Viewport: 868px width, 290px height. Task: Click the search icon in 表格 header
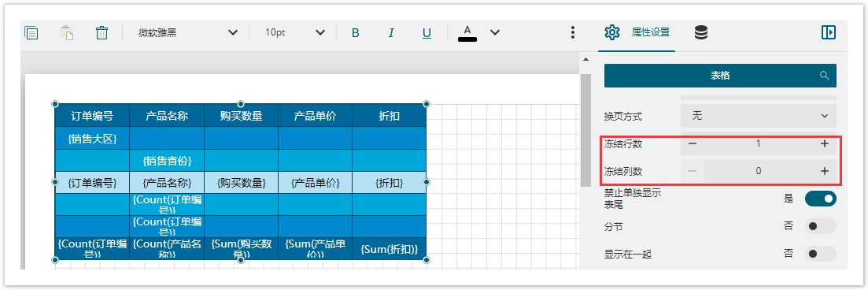coord(824,76)
